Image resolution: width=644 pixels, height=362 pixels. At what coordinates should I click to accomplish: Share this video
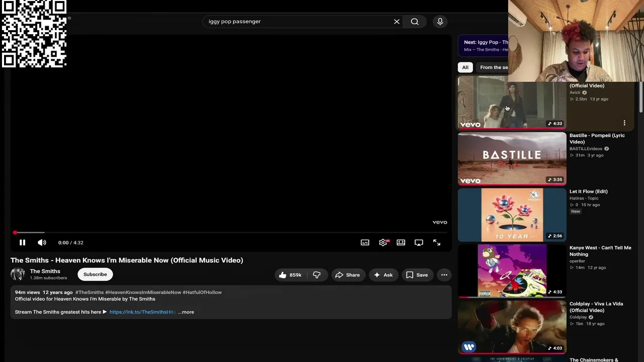[348, 275]
